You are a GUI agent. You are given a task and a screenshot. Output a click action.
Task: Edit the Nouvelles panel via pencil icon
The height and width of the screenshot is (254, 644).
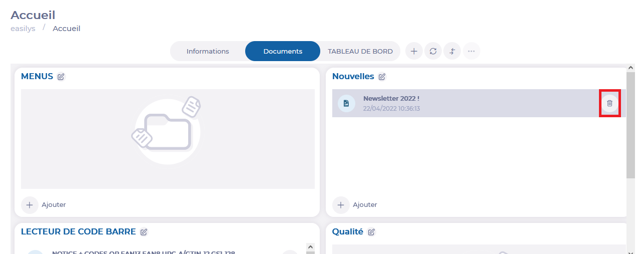[382, 77]
